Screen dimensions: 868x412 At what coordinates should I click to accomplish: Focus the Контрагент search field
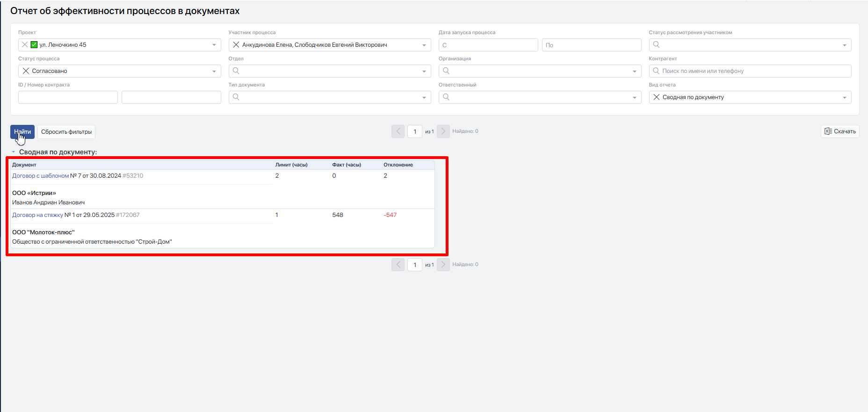point(750,71)
